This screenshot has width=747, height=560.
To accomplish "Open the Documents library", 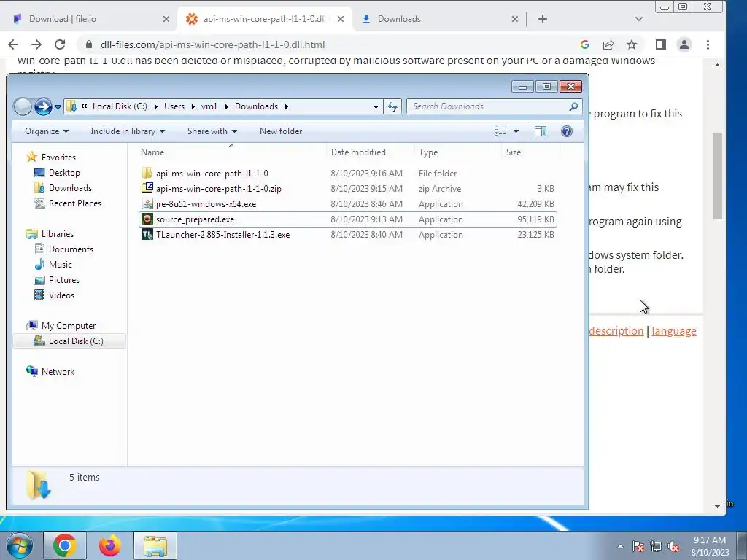I will pos(71,249).
